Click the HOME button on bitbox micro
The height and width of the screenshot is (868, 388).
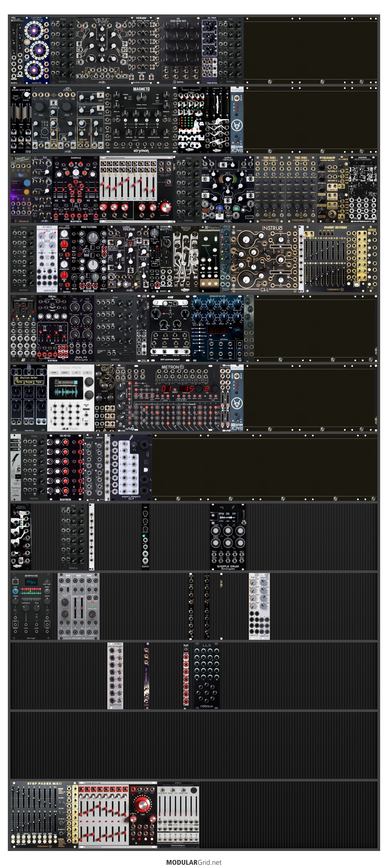pyautogui.click(x=54, y=372)
